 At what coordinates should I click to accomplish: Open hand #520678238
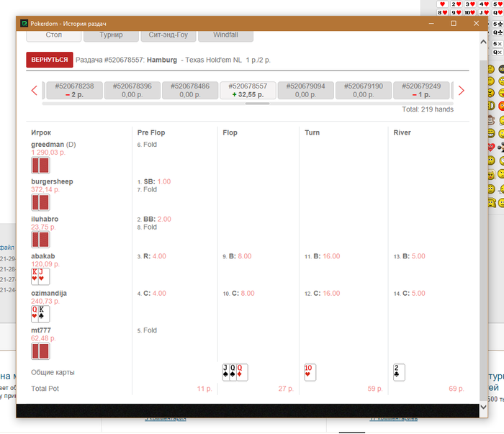tap(75, 90)
